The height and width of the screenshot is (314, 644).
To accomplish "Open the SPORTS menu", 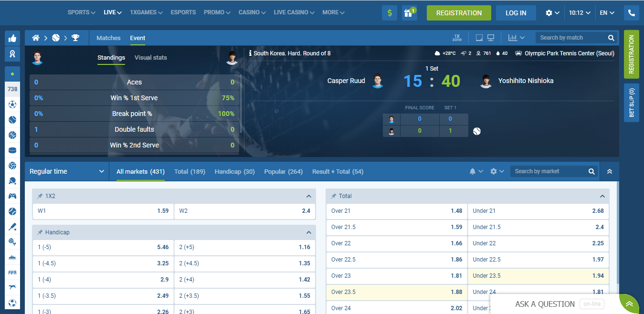I will point(81,12).
